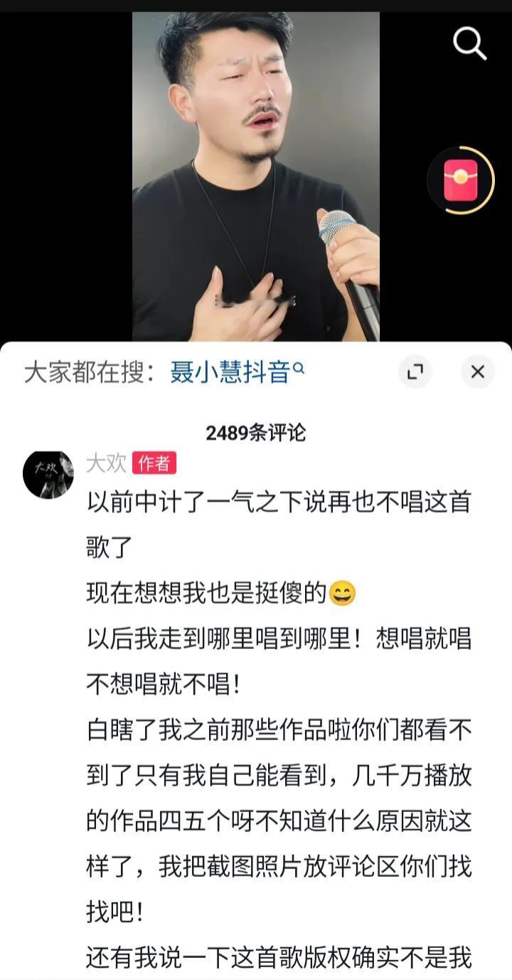Image resolution: width=512 pixels, height=980 pixels.
Task: Tap the 作者 author badge
Action: click(x=154, y=463)
